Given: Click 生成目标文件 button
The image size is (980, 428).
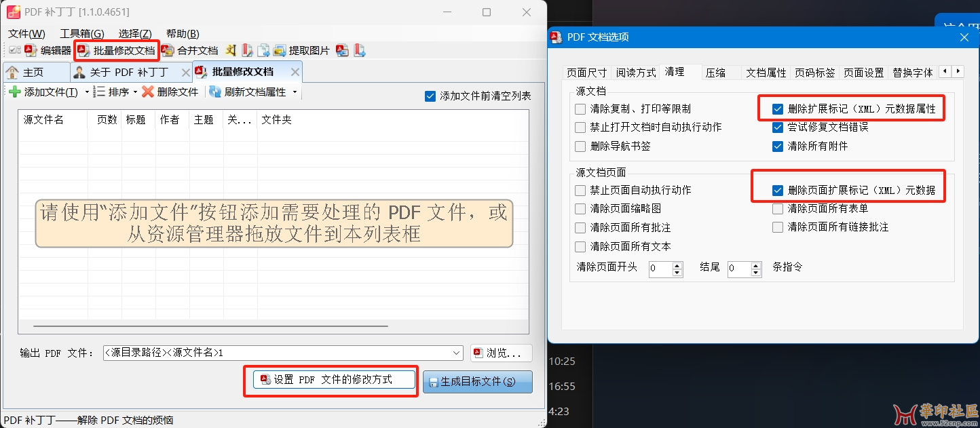Looking at the screenshot, I should [477, 381].
